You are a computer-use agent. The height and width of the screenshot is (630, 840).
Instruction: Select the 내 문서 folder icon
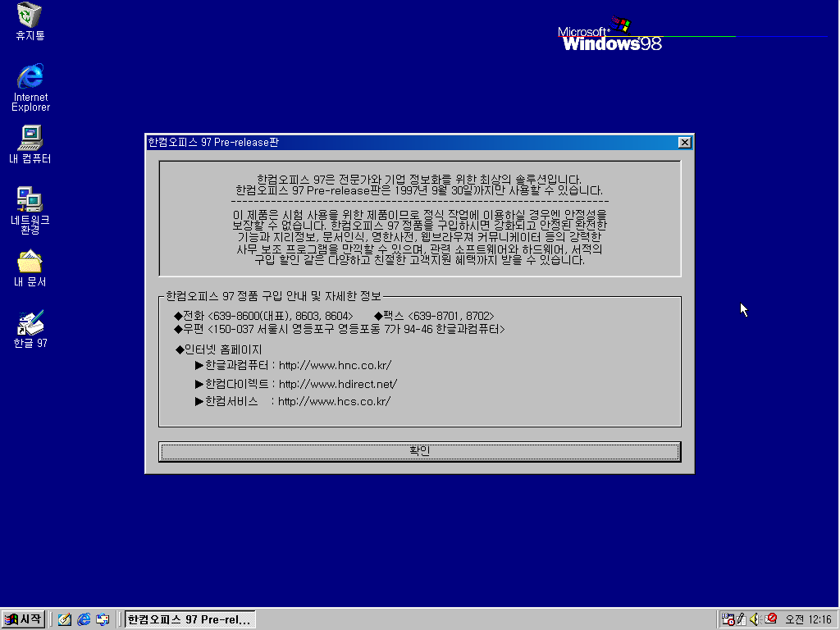(30, 268)
